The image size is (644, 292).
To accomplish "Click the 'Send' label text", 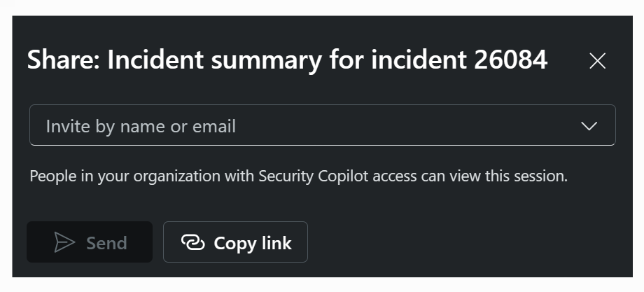I will (x=106, y=243).
